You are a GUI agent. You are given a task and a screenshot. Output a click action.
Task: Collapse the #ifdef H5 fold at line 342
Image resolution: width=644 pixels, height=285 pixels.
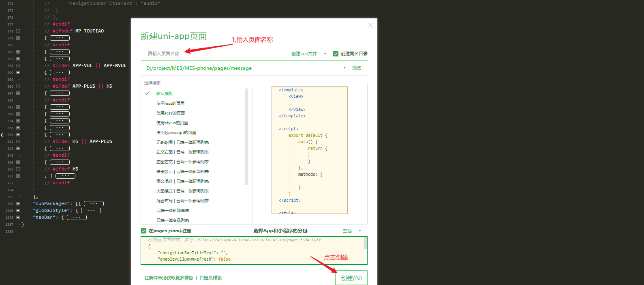pyautogui.click(x=18, y=141)
